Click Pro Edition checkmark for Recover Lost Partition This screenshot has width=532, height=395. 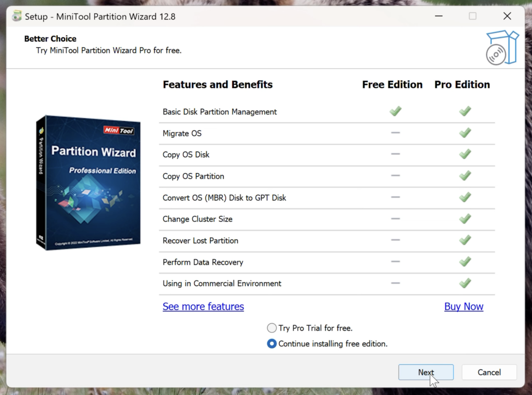465,240
